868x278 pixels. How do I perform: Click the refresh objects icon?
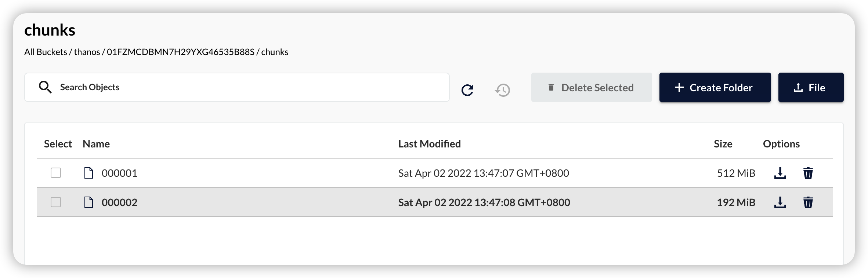tap(467, 90)
